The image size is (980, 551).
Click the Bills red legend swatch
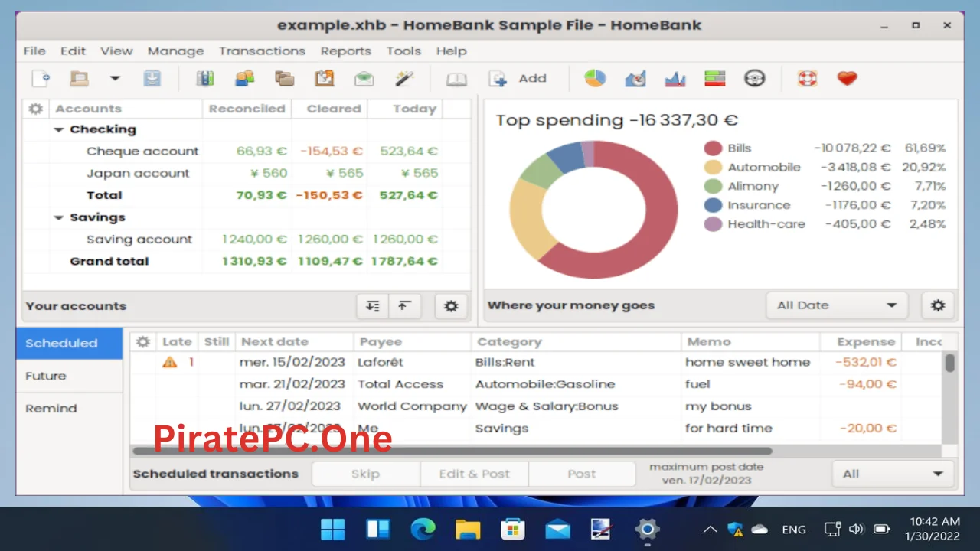click(713, 148)
